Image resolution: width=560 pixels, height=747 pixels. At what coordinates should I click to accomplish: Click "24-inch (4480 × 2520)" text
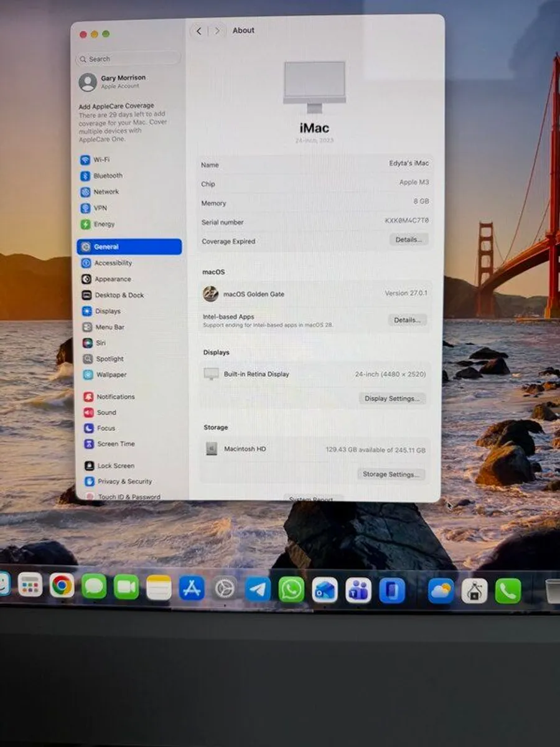(391, 374)
